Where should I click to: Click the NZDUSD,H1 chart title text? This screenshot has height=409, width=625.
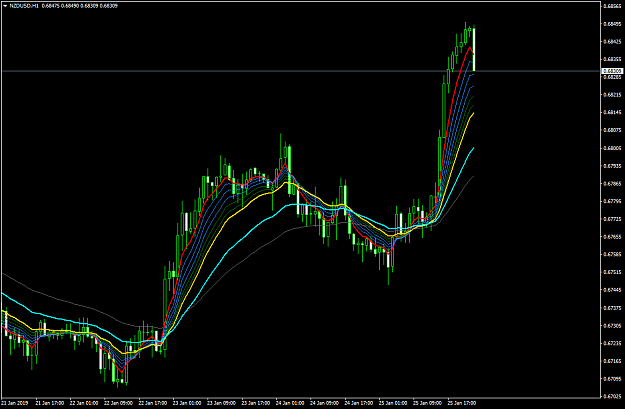pos(24,6)
